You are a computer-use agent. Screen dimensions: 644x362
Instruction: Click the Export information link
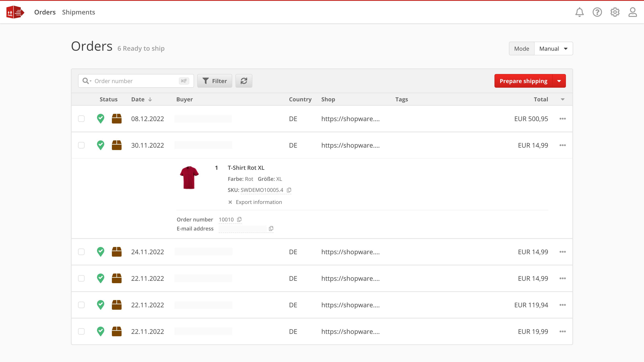tap(259, 202)
